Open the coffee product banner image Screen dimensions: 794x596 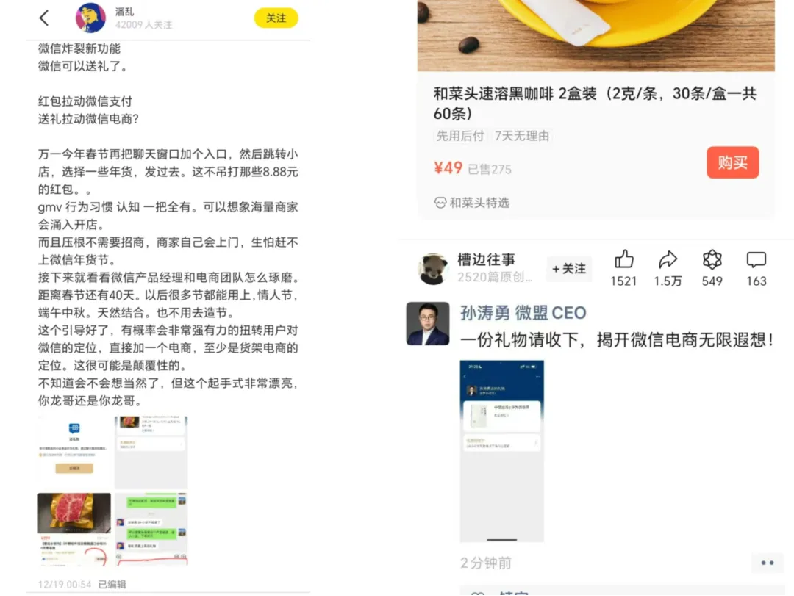(596, 35)
